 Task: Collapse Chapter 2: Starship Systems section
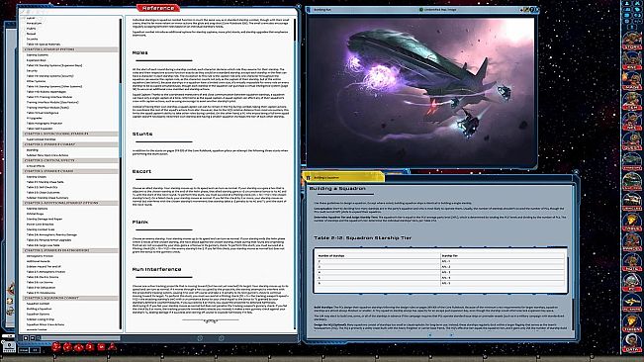click(x=70, y=49)
